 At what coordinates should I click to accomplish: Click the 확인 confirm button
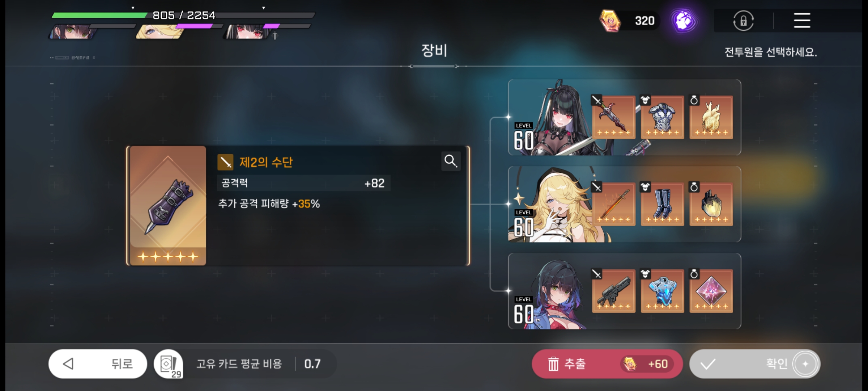click(755, 364)
